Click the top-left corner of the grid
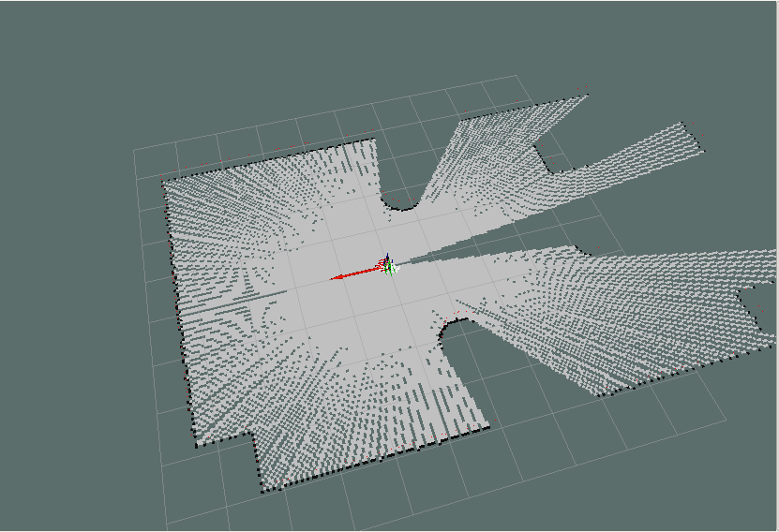This screenshot has height=532, width=779. pyautogui.click(x=134, y=149)
